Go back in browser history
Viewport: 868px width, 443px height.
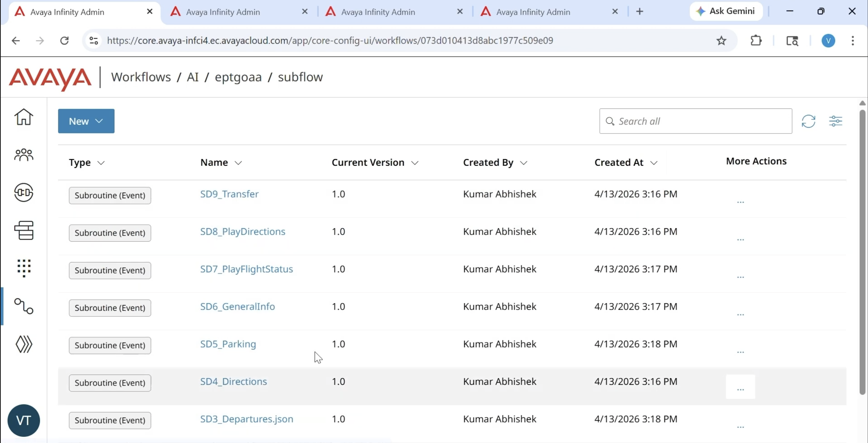coord(16,41)
